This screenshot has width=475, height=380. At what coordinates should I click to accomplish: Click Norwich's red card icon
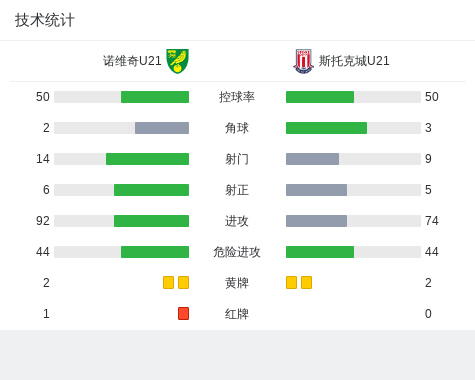(x=183, y=314)
